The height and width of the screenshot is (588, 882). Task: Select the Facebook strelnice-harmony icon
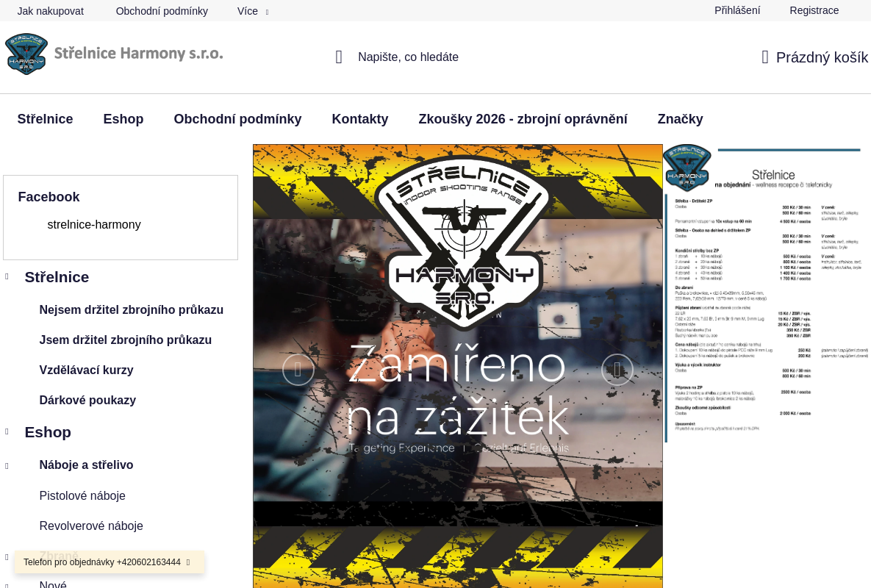tap(32, 224)
